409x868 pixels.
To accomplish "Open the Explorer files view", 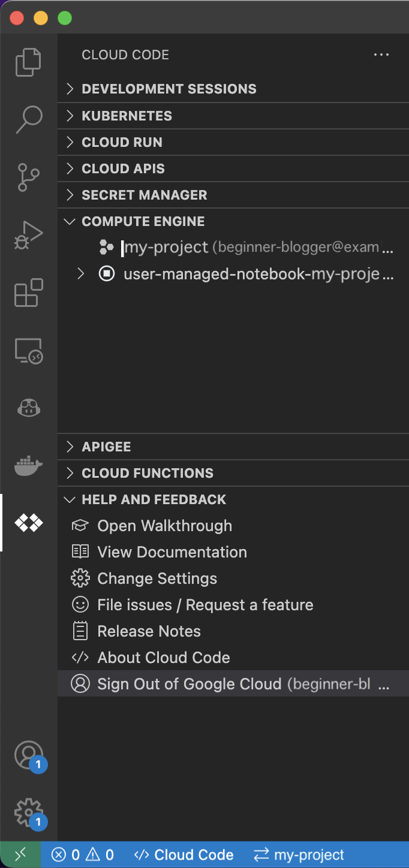I will click(28, 62).
